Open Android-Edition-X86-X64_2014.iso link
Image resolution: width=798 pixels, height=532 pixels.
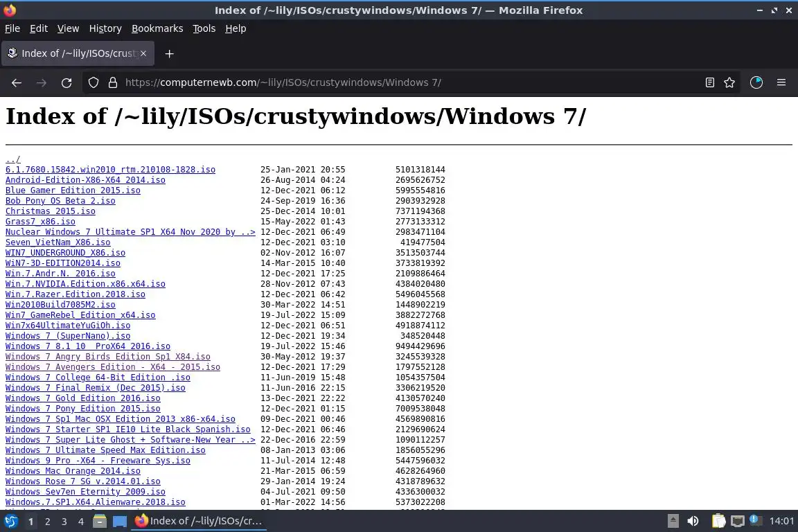coord(85,180)
